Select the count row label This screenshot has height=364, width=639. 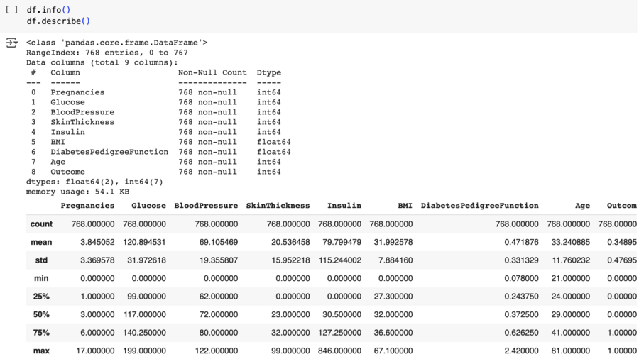point(41,224)
